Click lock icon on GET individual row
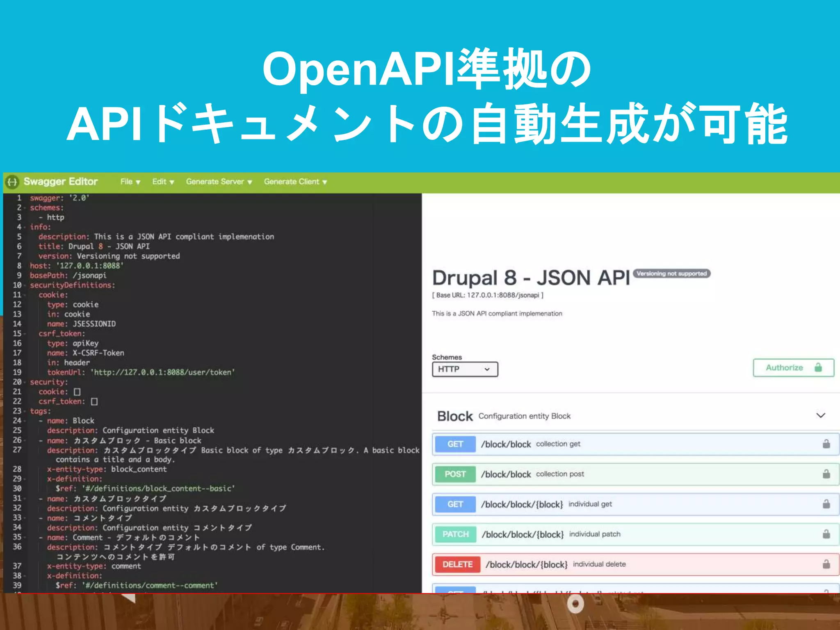 (826, 504)
